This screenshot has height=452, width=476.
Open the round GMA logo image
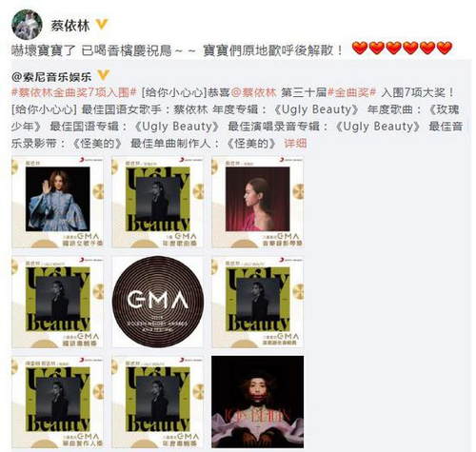[x=158, y=302]
